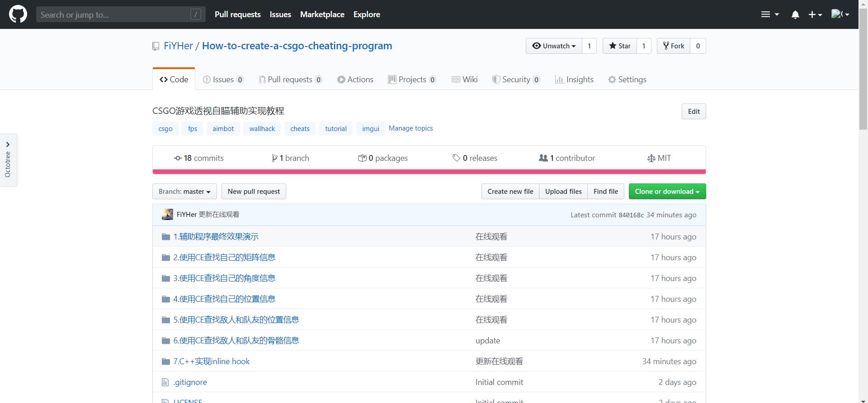This screenshot has width=868, height=403.
Task: Select the Code tab
Action: click(174, 79)
